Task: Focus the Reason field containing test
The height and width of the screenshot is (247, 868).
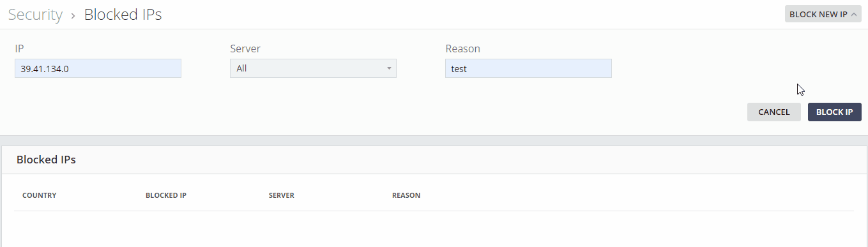Action: [528, 68]
